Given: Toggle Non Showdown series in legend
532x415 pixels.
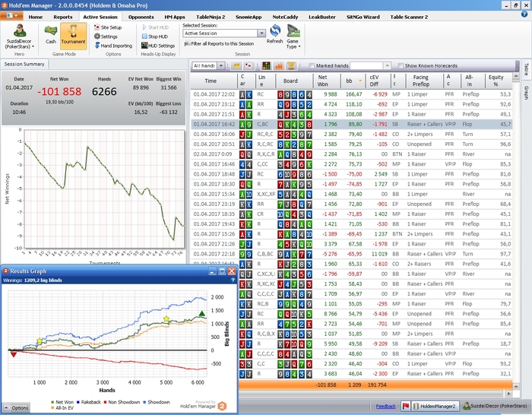Looking at the screenshot, I should pyautogui.click(x=122, y=402).
